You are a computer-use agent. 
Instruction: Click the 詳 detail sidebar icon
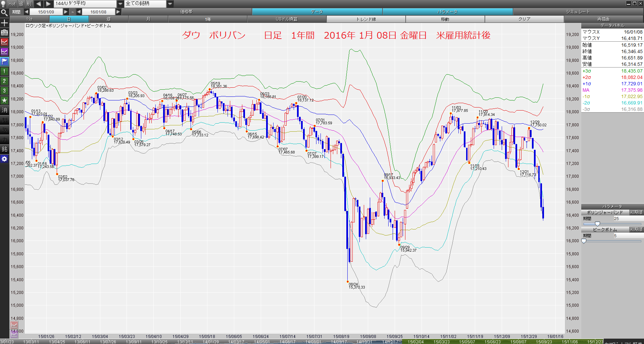(4, 120)
